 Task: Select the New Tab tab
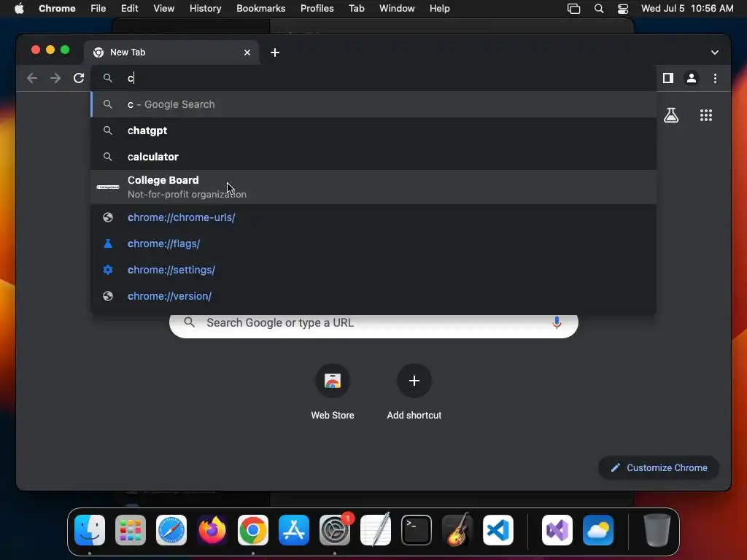click(171, 52)
